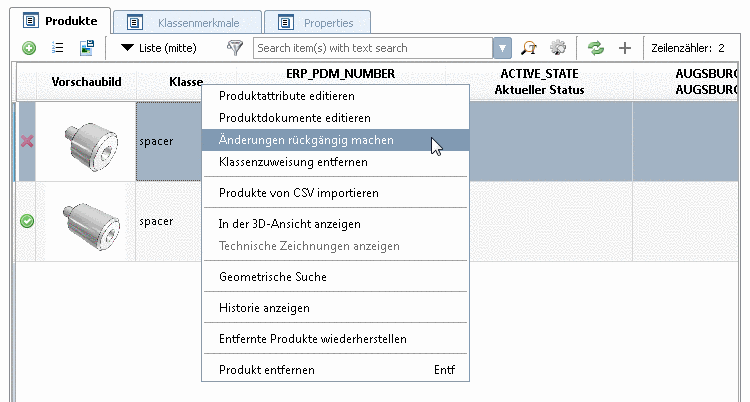Click the Vorschaubild column header

(x=86, y=81)
